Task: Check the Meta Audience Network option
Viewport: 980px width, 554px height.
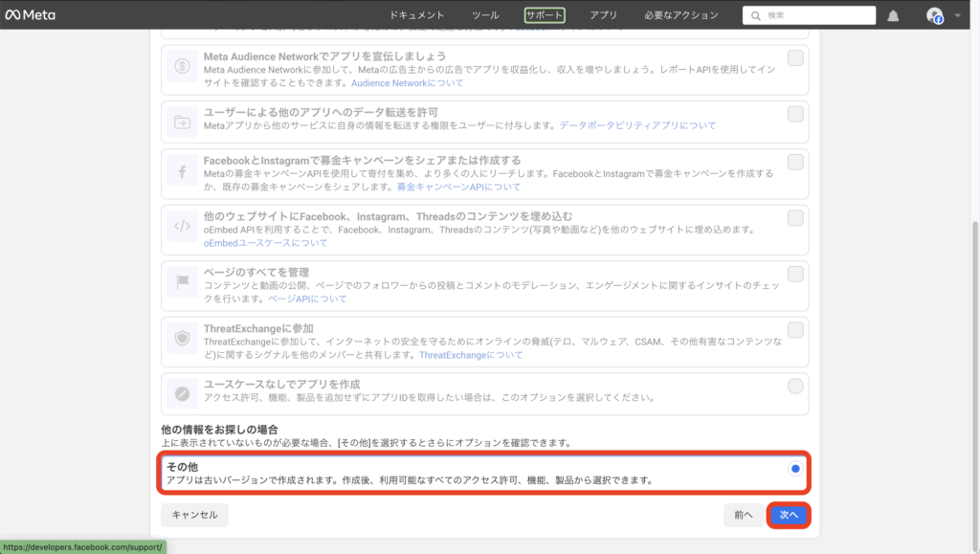Action: click(x=795, y=58)
